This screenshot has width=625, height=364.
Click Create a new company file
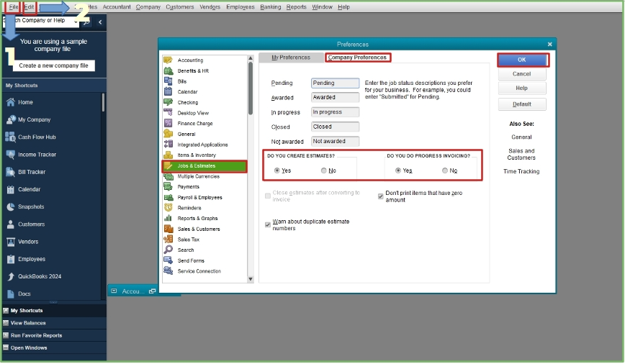(x=54, y=65)
